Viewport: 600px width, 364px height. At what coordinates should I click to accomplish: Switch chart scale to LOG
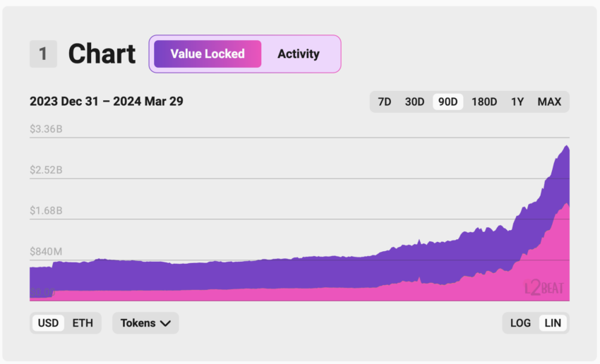(x=520, y=323)
